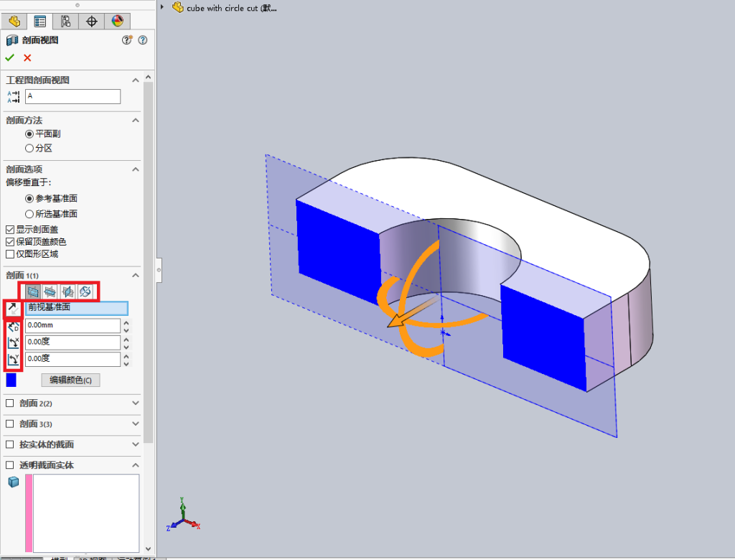Click the transparent section bodies cube icon
The width and height of the screenshot is (735, 560).
pos(14,482)
